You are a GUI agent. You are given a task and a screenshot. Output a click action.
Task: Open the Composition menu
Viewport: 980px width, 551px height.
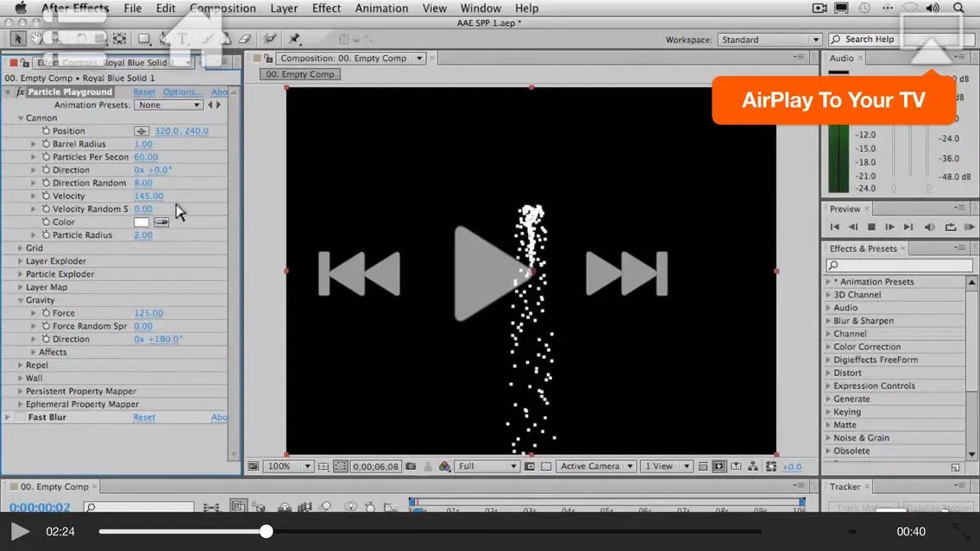point(223,8)
